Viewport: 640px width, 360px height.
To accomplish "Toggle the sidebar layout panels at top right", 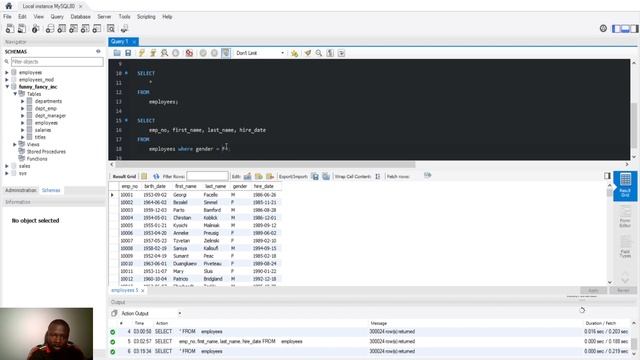I will click(625, 29).
